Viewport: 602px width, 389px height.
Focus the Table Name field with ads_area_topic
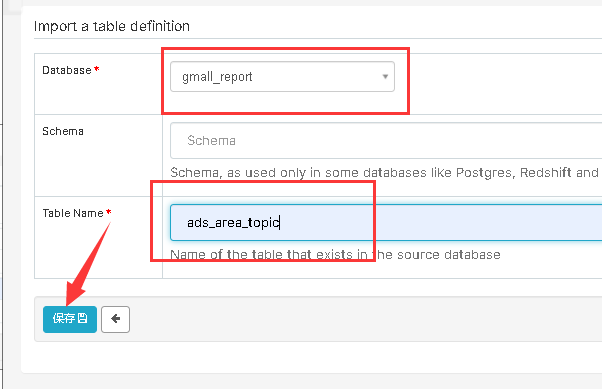[x=386, y=223]
